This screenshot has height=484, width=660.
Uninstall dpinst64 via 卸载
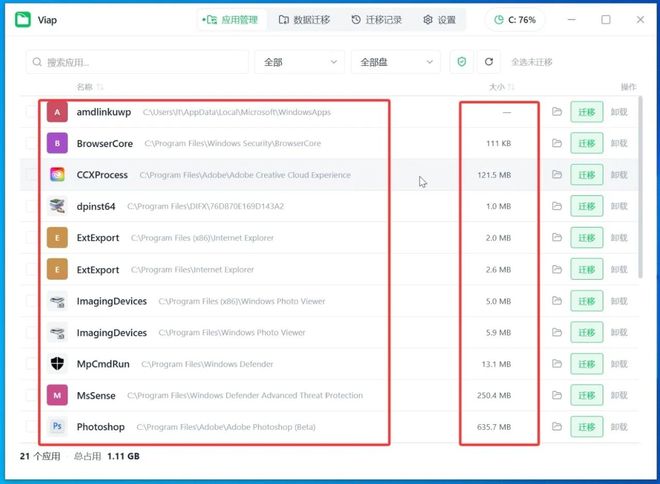619,206
